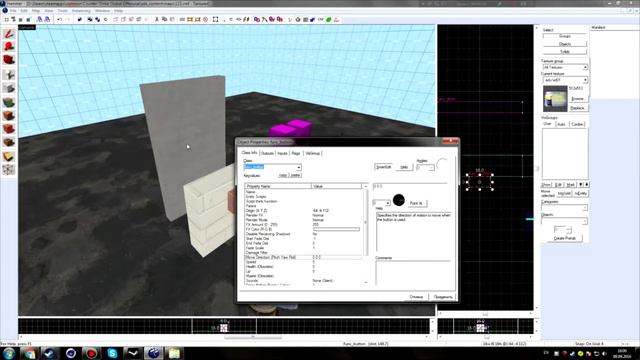Select the Camera tool
The height and width of the screenshot is (360, 640).
click(9, 60)
